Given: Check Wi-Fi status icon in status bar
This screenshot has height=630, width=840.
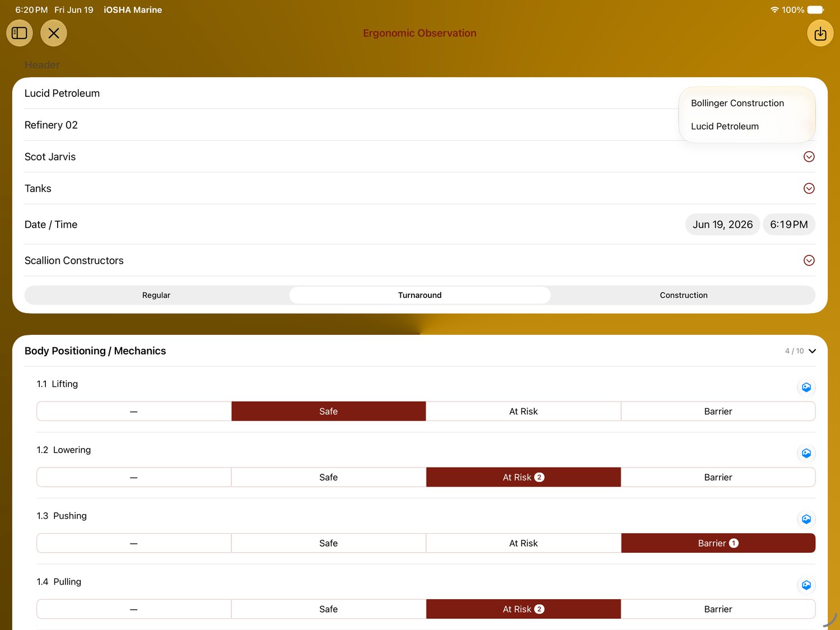Looking at the screenshot, I should click(774, 10).
